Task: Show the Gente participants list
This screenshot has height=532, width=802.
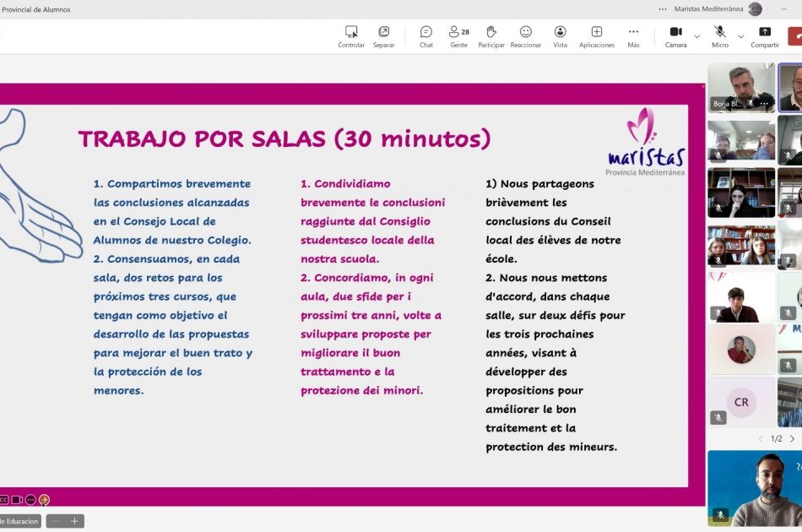Action: (458, 35)
